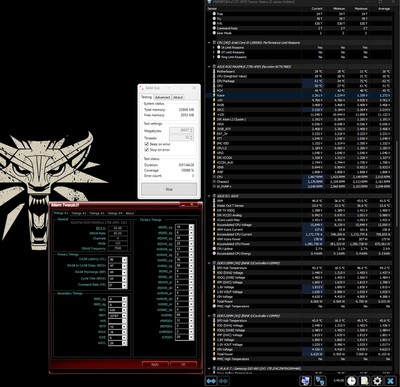Expand the GT Limit Reasons row
The width and height of the screenshot is (400, 387).
(x=214, y=52)
